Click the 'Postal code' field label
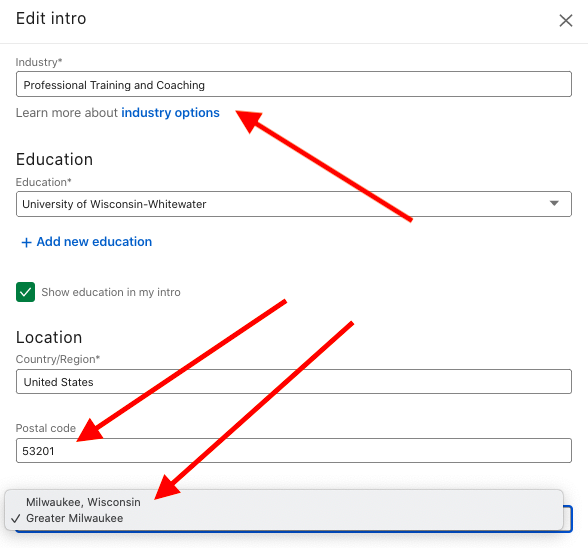 coord(46,428)
